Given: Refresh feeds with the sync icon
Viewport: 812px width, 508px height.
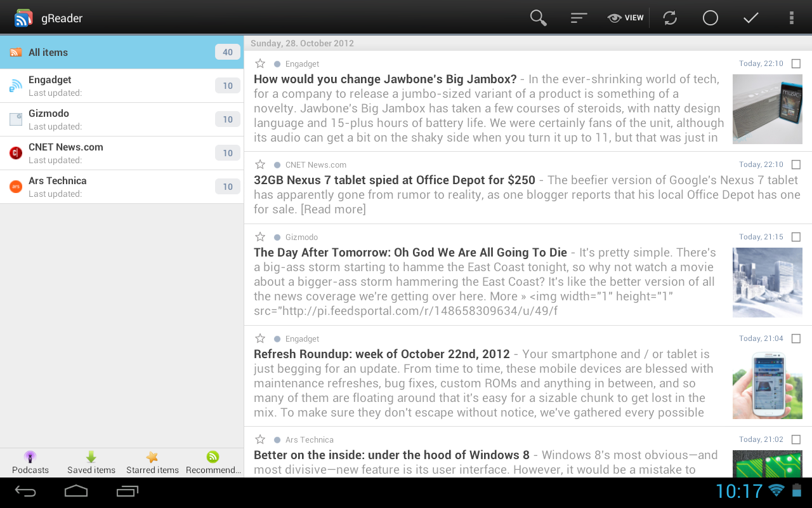Looking at the screenshot, I should click(670, 18).
